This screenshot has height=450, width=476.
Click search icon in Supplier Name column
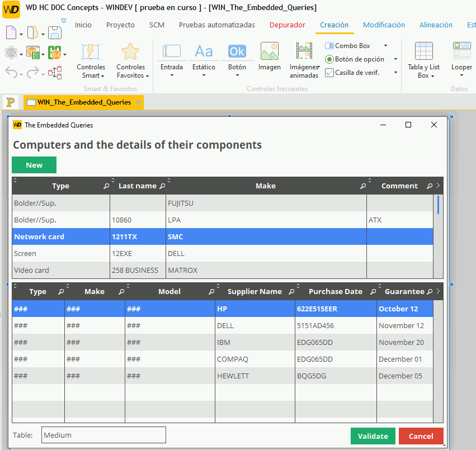pyautogui.click(x=291, y=292)
